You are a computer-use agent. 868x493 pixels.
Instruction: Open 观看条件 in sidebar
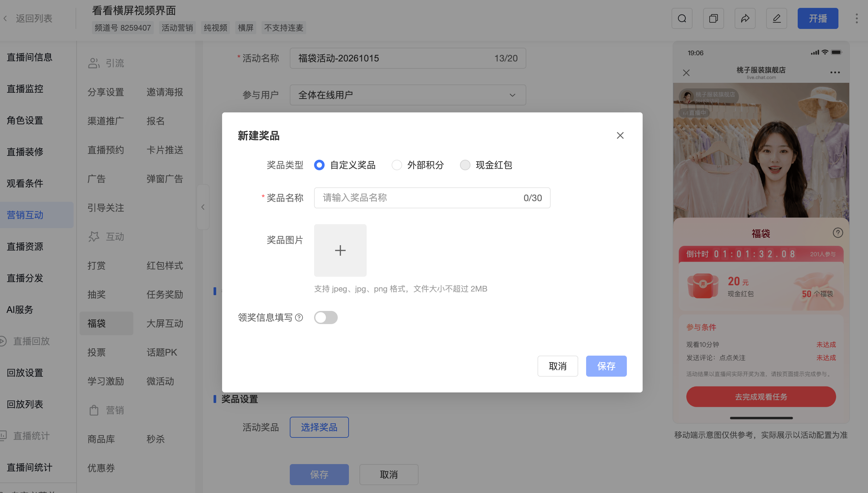(25, 183)
